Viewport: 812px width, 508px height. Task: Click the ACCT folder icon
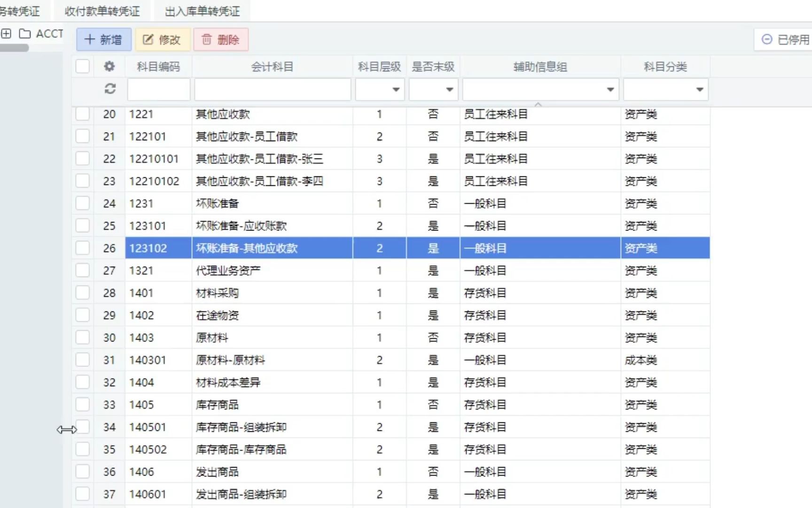click(24, 34)
